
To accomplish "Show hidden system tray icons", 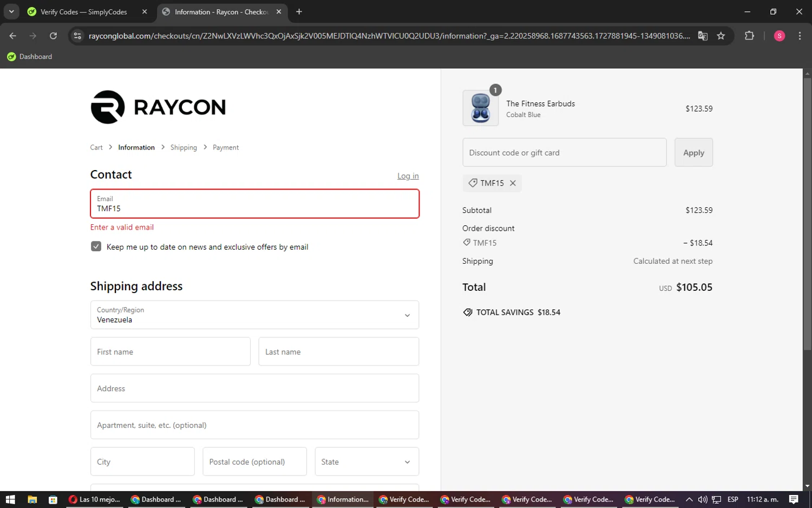I will 689,499.
